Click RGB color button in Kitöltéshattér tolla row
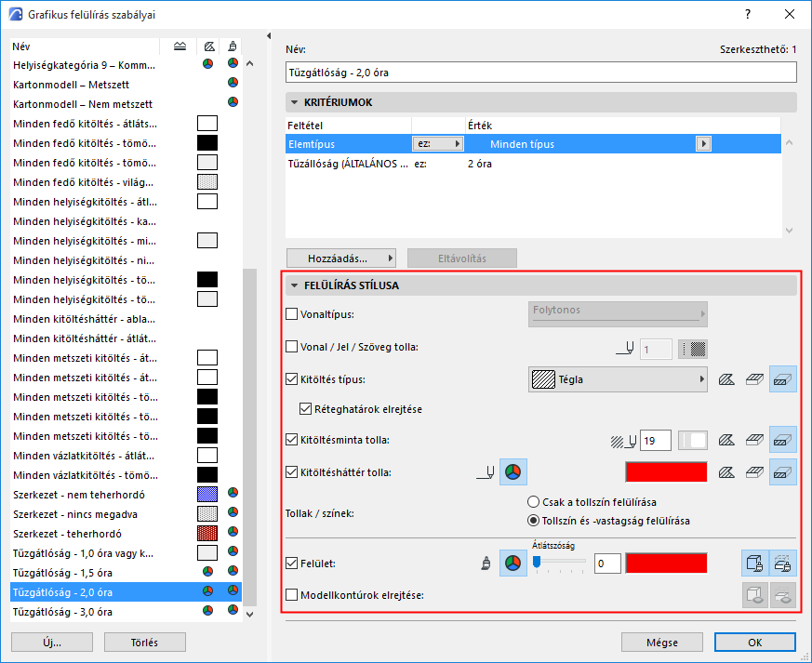The height and width of the screenshot is (663, 812). click(512, 472)
